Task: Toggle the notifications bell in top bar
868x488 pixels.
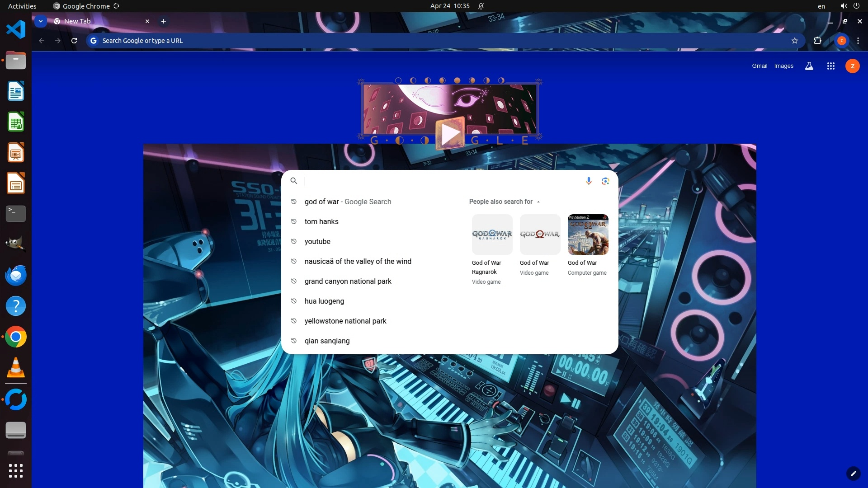Action: pos(481,6)
